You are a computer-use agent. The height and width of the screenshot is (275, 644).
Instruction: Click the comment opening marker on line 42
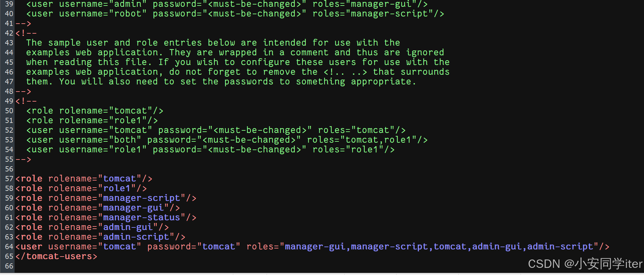[x=26, y=33]
